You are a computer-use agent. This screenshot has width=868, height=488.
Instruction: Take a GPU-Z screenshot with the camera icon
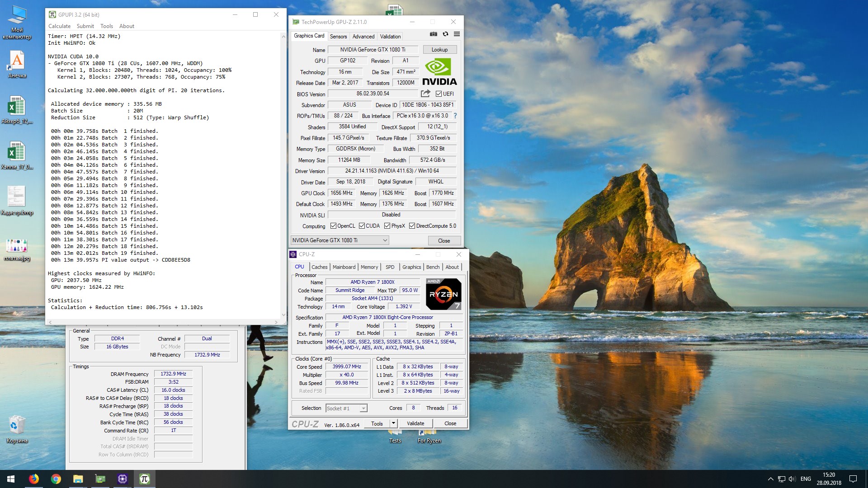pos(433,34)
